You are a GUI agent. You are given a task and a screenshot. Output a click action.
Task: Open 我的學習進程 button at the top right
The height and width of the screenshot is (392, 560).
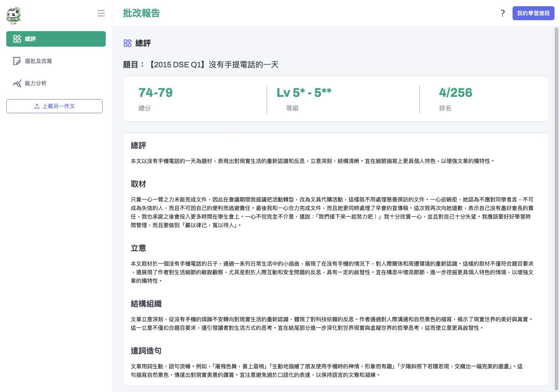[533, 13]
